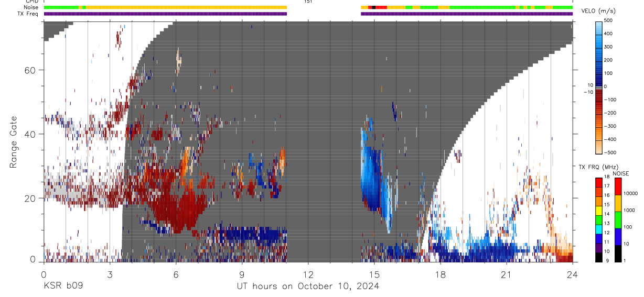
Task: Click the 18 tick on UT hours axis
Action: pyautogui.click(x=440, y=274)
